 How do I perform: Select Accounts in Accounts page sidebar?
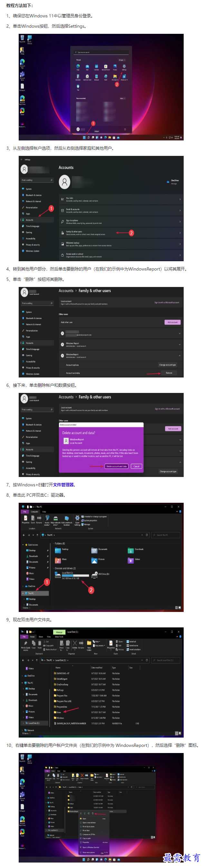coord(37,220)
